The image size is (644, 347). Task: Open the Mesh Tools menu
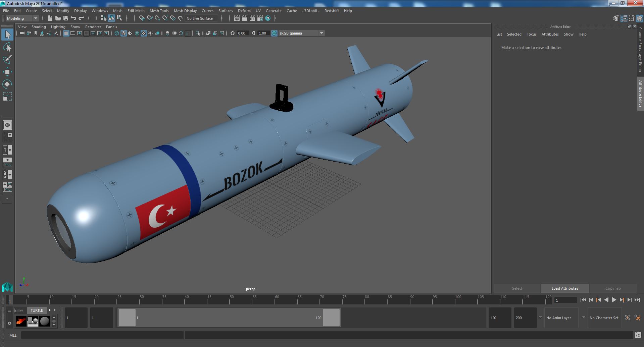coord(159,11)
